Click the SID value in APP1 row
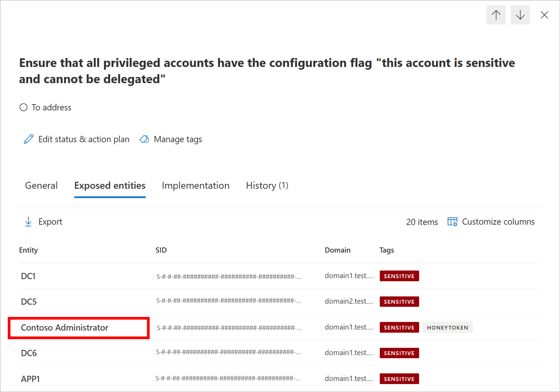This screenshot has width=560, height=392. pos(228,378)
